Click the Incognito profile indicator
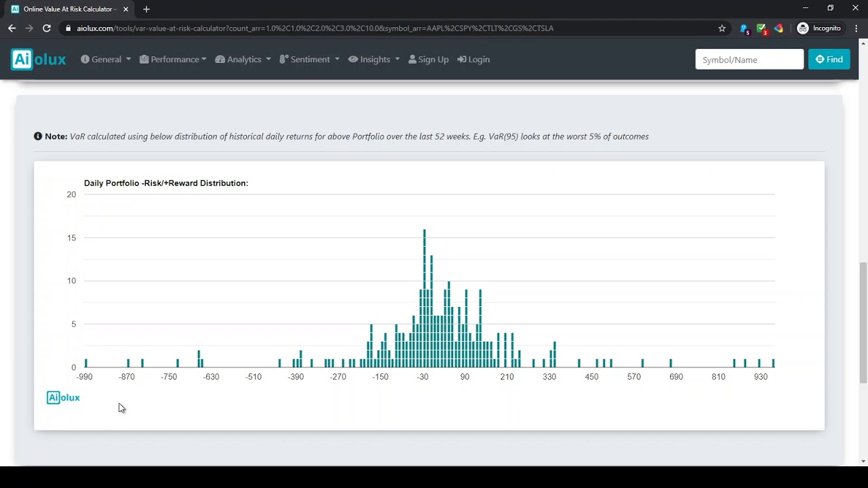Screen dimensions: 868x488 tap(819, 28)
